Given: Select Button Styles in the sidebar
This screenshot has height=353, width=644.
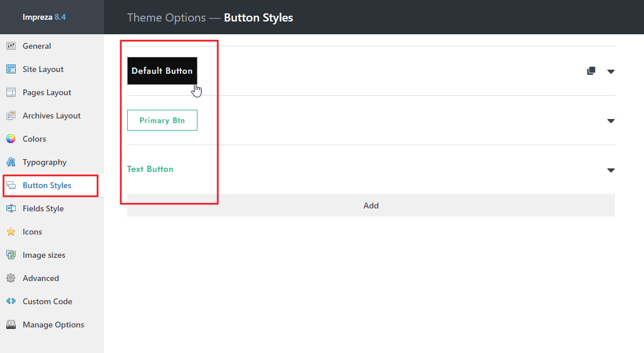Looking at the screenshot, I should pos(52,185).
